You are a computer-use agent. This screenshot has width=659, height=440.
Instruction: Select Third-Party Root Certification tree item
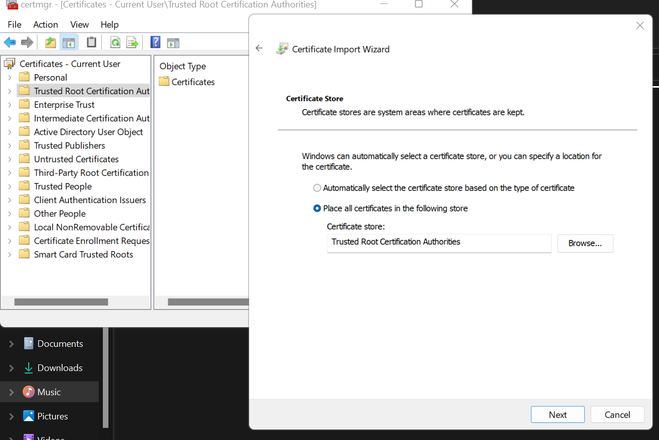click(x=91, y=173)
